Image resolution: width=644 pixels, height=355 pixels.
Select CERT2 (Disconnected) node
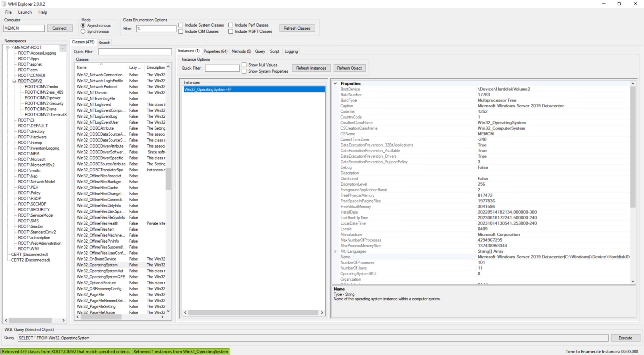point(30,260)
